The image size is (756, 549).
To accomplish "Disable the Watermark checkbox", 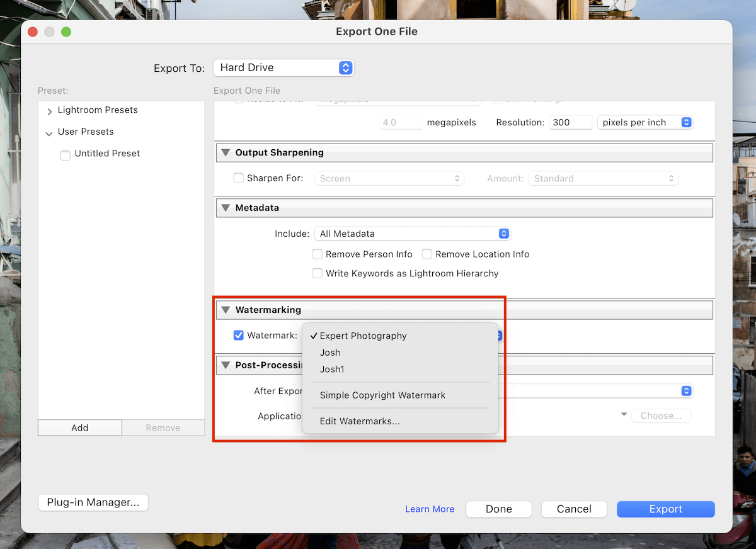I will pos(239,335).
